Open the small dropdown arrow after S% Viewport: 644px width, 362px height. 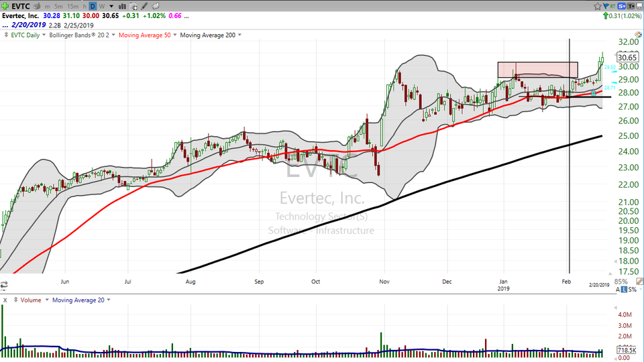639,290
